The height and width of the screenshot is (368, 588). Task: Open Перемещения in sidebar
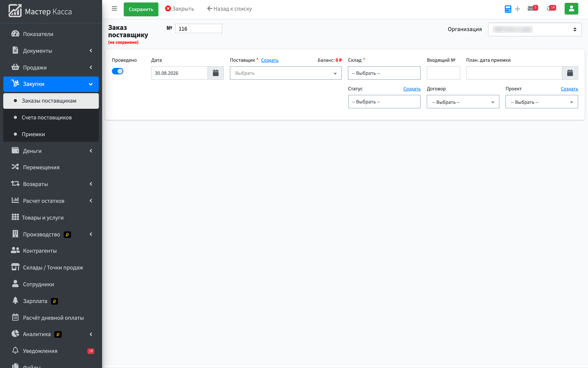point(51,167)
